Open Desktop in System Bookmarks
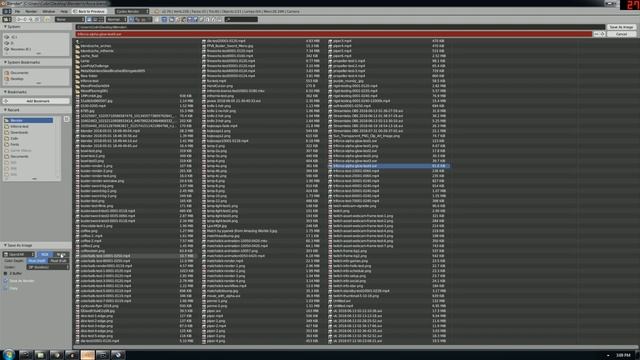640x360 pixels. pyautogui.click(x=17, y=79)
